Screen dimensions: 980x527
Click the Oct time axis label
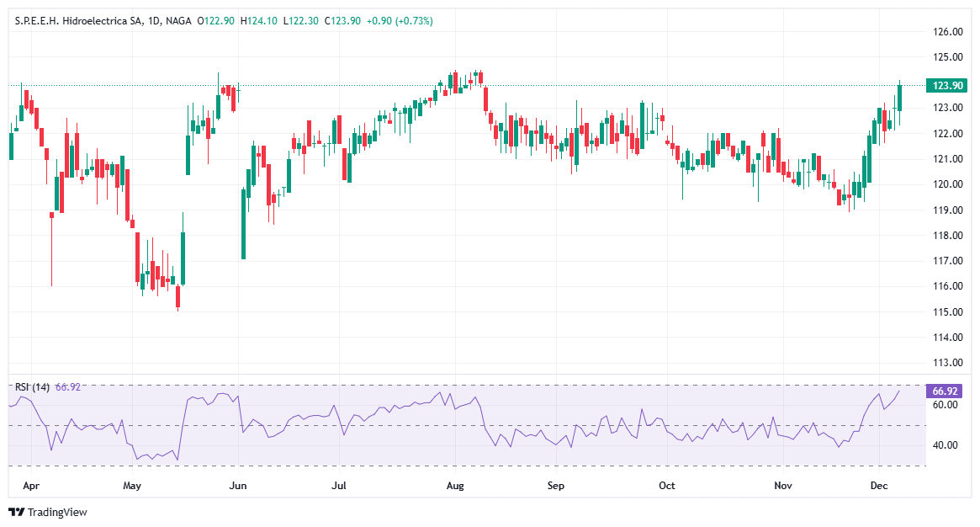tap(667, 486)
